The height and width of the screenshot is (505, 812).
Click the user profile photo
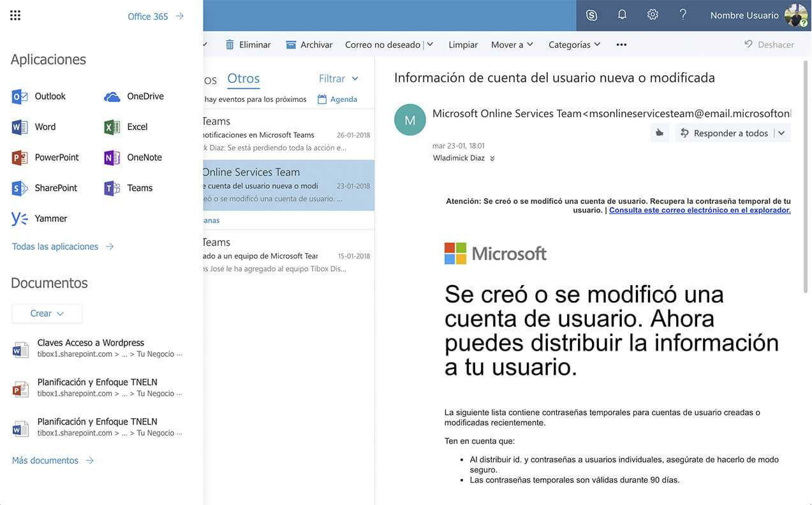[796, 15]
